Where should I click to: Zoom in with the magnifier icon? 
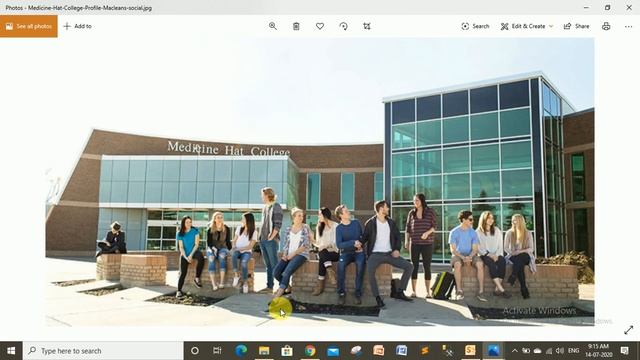coord(273,26)
